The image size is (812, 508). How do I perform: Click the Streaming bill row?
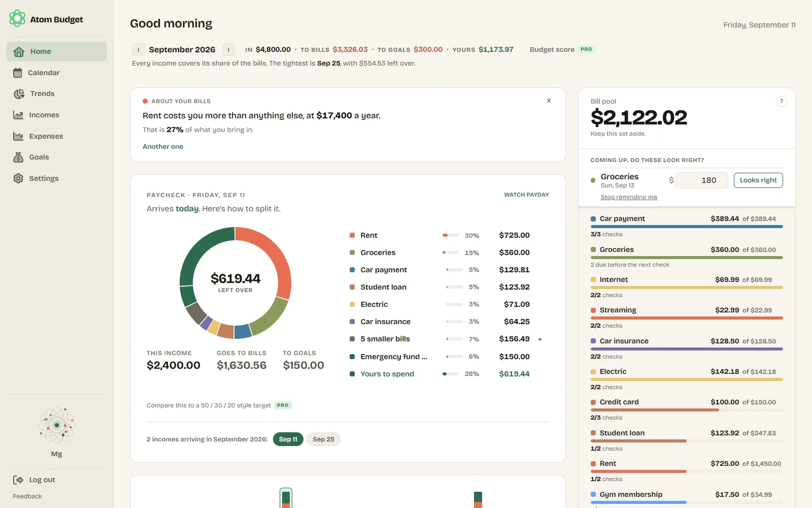pyautogui.click(x=687, y=317)
